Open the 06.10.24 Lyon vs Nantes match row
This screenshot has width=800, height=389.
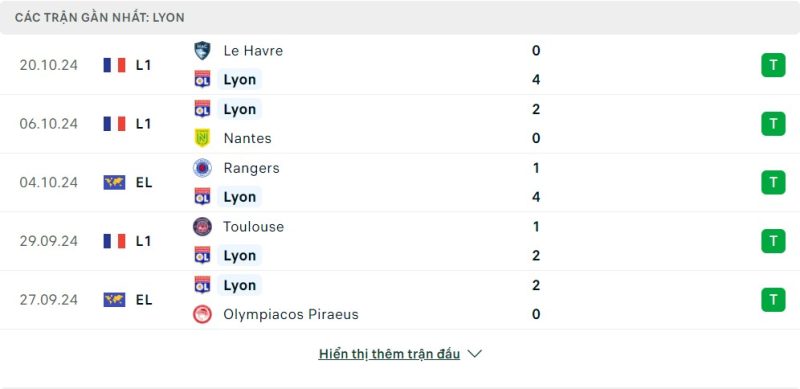(400, 124)
